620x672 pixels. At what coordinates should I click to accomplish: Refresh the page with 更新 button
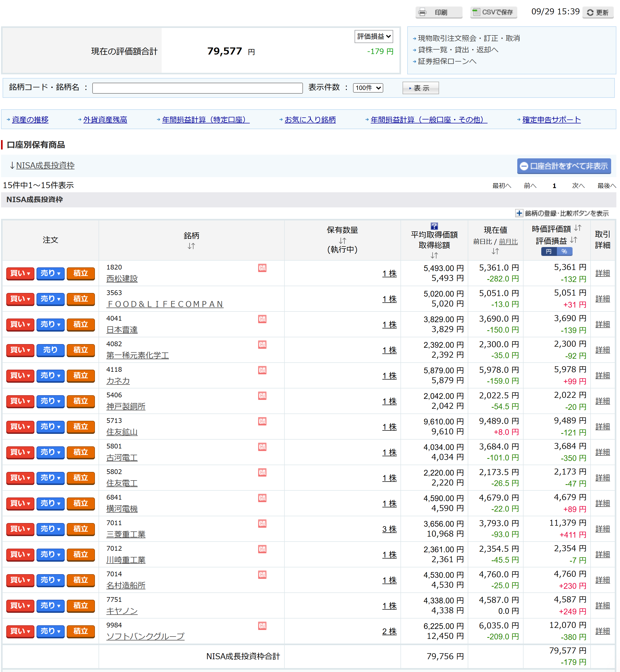pyautogui.click(x=598, y=13)
